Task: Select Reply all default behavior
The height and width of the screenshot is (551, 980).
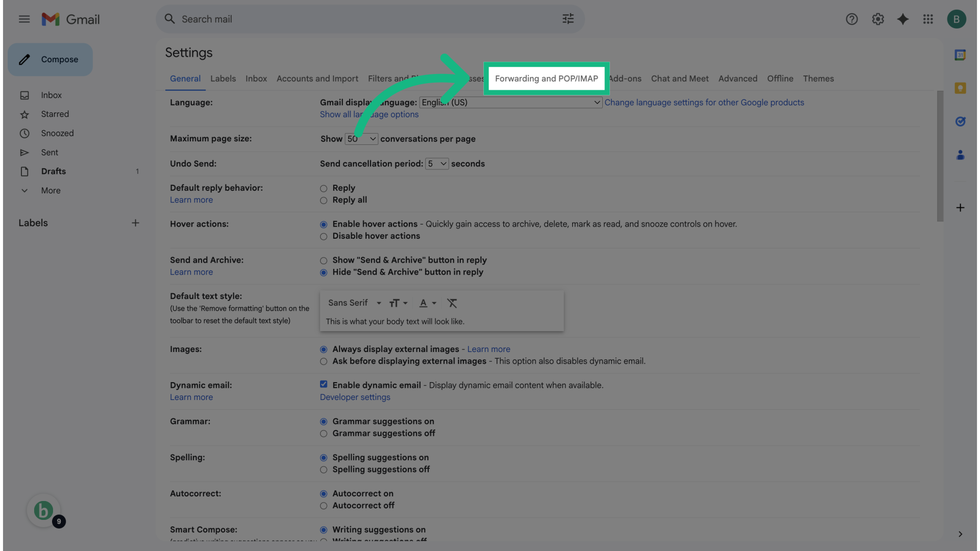Action: 324,201
